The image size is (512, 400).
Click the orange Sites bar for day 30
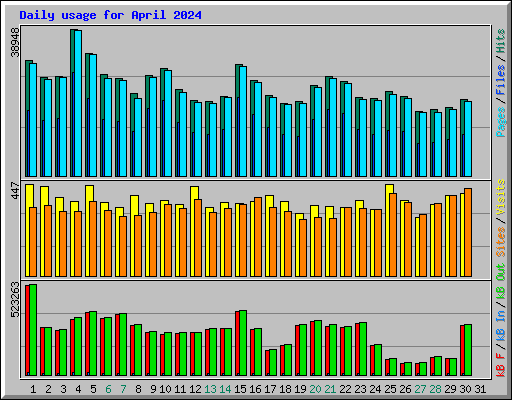(x=468, y=233)
